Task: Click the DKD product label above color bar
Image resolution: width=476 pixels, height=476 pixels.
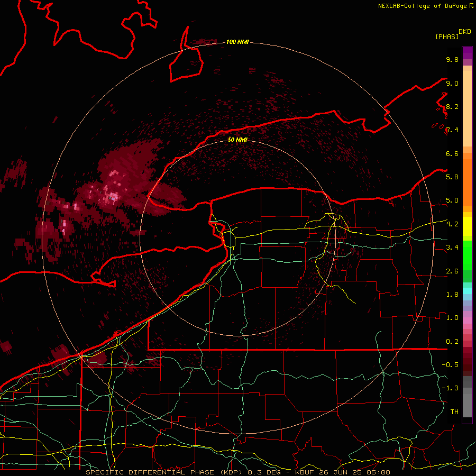Action: [x=465, y=32]
